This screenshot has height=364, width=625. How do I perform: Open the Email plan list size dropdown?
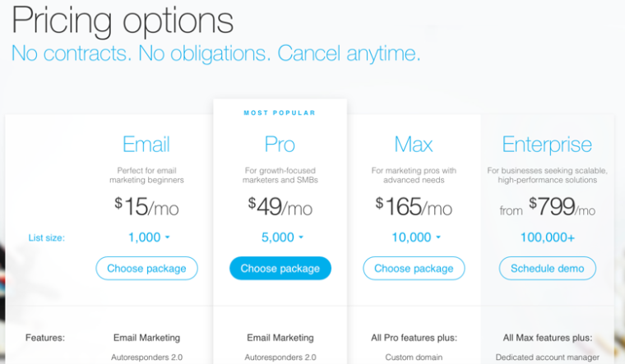[149, 237]
